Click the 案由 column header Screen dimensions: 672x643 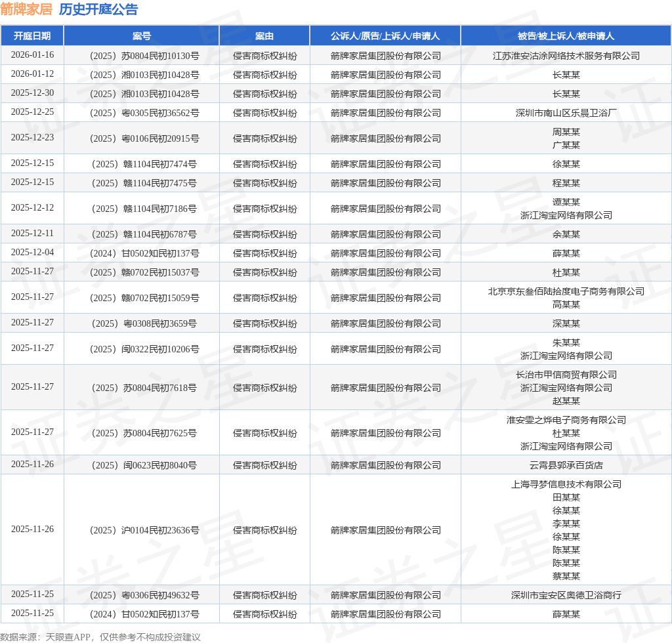(x=264, y=36)
